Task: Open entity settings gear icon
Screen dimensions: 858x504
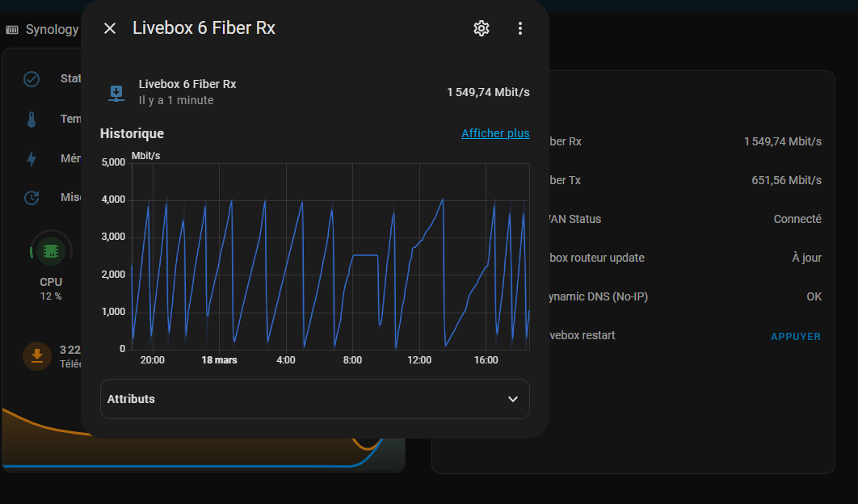Action: click(481, 28)
